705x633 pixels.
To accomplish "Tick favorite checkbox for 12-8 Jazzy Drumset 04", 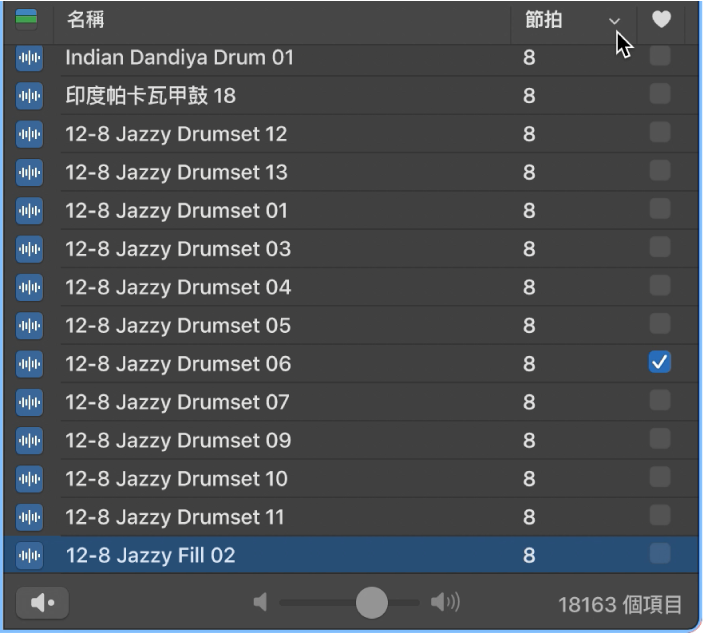I will (x=660, y=285).
